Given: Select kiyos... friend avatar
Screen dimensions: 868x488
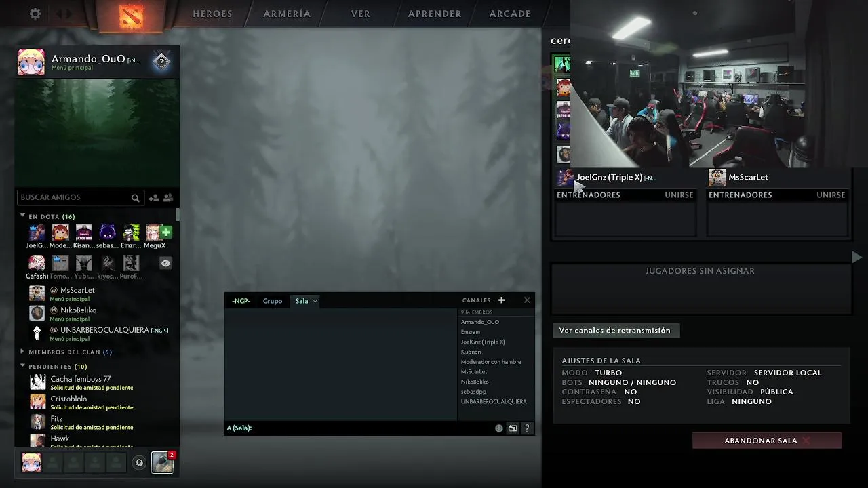Looking at the screenshot, I should coord(107,263).
